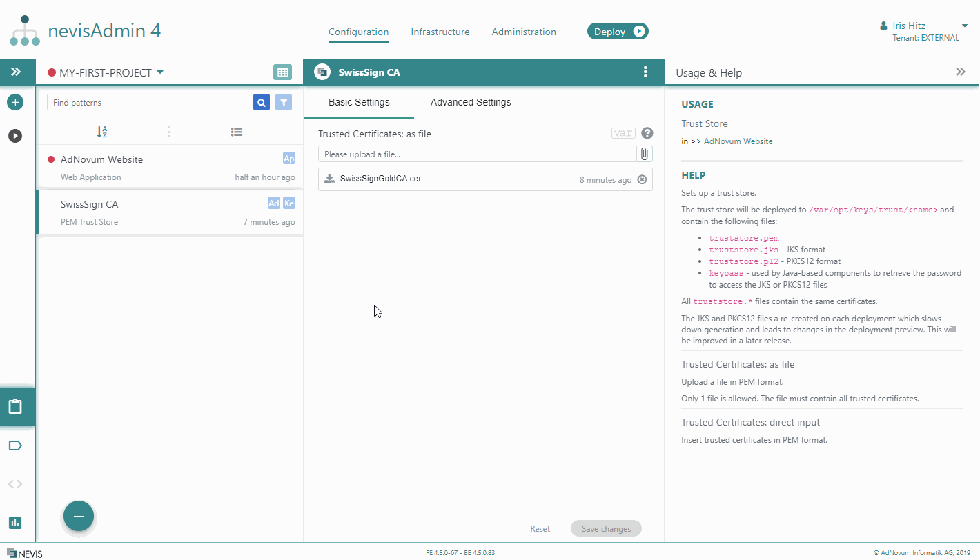Click the USAGE heading text
Image resolution: width=980 pixels, height=560 pixels.
697,104
